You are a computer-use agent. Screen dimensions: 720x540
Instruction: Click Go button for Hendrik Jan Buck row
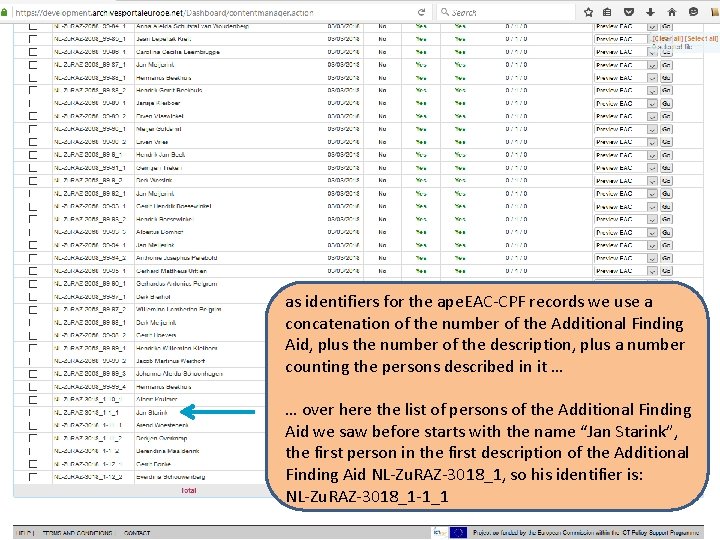666,155
